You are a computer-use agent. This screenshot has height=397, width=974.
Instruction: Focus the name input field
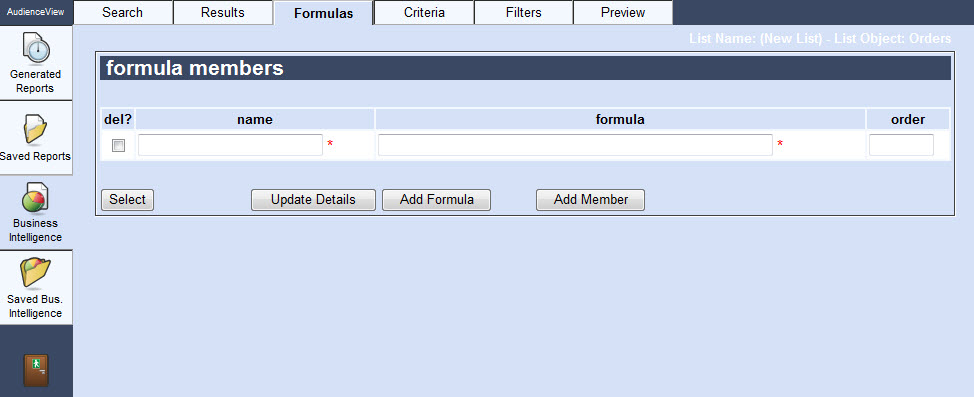230,145
